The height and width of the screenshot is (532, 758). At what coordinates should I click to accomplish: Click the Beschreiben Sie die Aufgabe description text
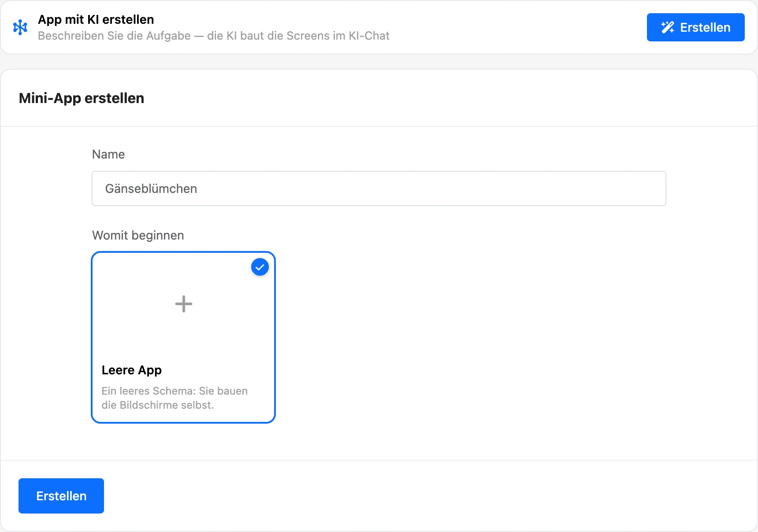214,36
